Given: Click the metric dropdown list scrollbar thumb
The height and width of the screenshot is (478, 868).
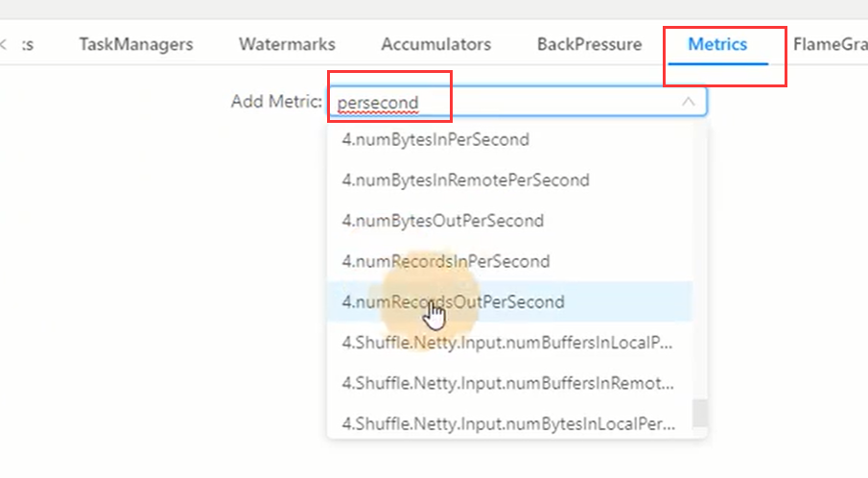Looking at the screenshot, I should 699,413.
